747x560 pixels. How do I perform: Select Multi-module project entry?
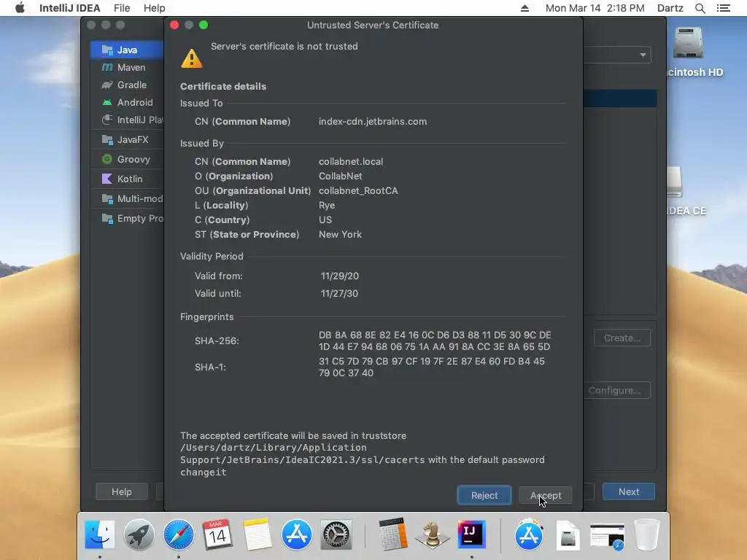pyautogui.click(x=127, y=198)
